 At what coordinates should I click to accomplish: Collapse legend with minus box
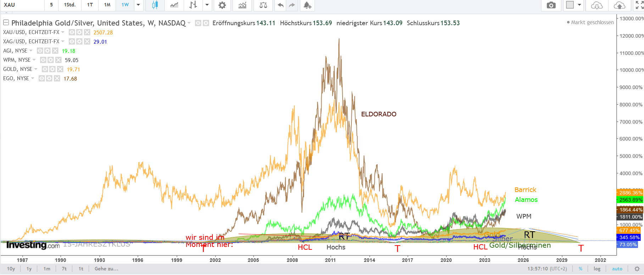(6, 23)
